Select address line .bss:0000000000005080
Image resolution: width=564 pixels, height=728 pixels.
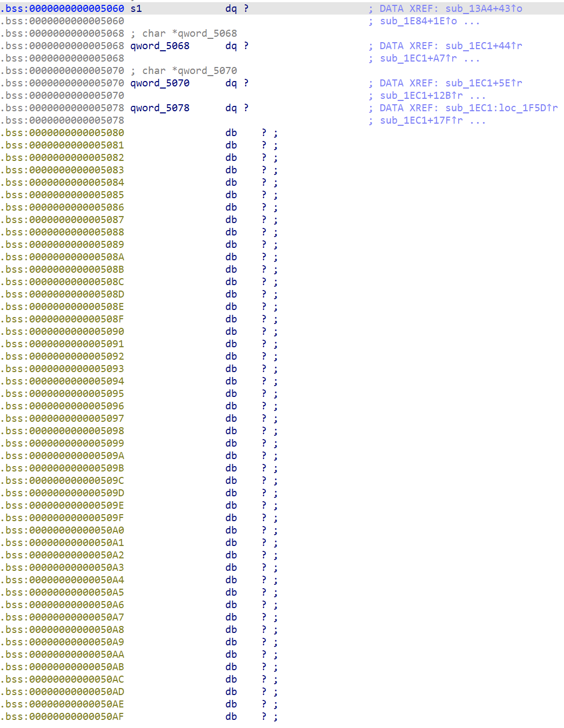(x=63, y=133)
